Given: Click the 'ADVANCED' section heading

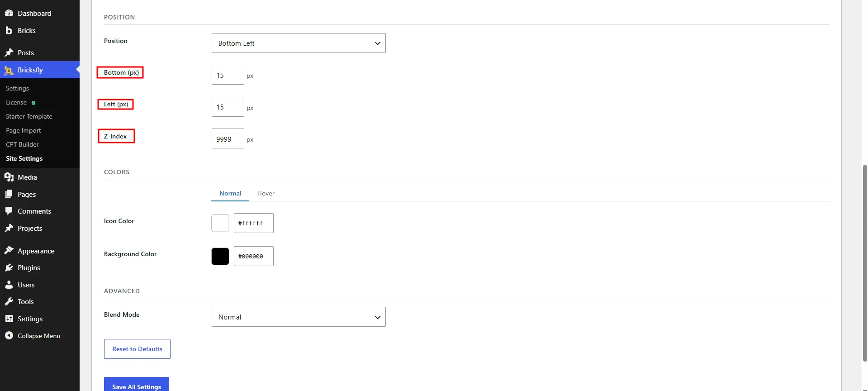Looking at the screenshot, I should (x=122, y=291).
